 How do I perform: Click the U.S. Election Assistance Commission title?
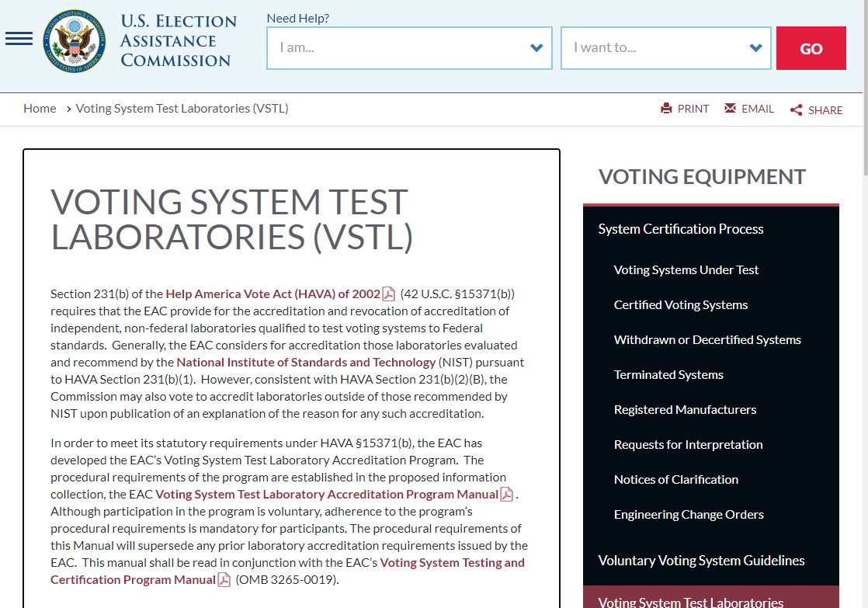[179, 40]
